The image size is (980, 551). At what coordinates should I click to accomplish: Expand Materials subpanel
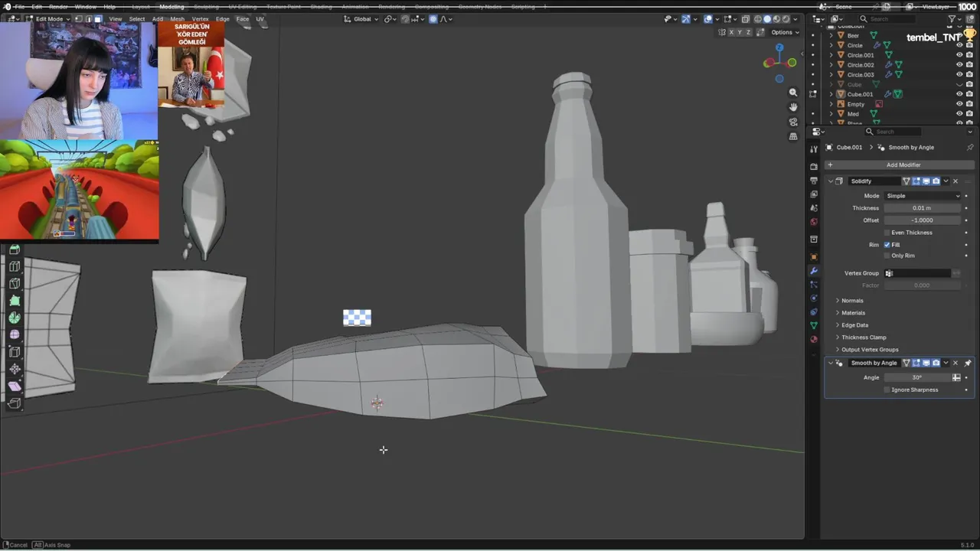click(853, 313)
